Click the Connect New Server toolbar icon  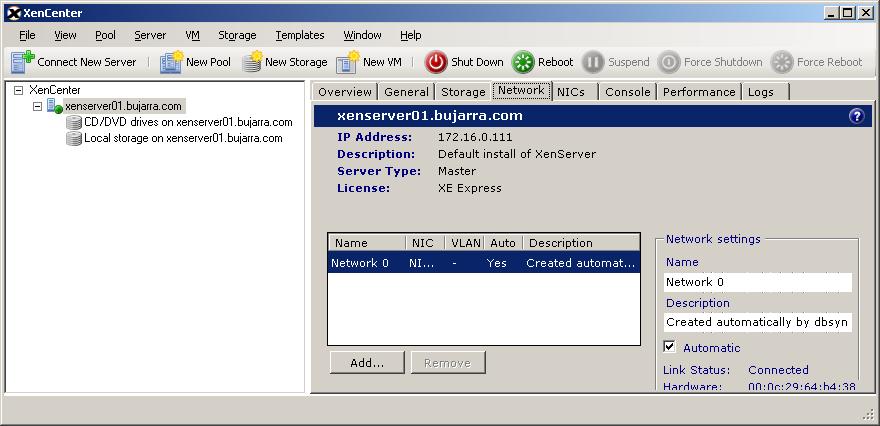click(22, 62)
